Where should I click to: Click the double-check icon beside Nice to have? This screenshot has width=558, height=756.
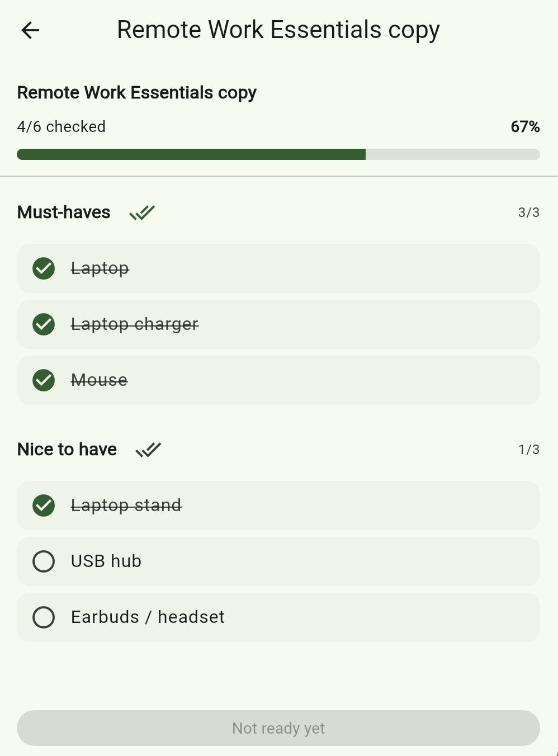148,449
